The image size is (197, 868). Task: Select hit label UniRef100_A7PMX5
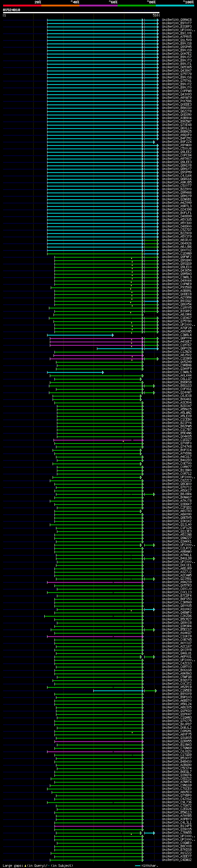point(177,37)
